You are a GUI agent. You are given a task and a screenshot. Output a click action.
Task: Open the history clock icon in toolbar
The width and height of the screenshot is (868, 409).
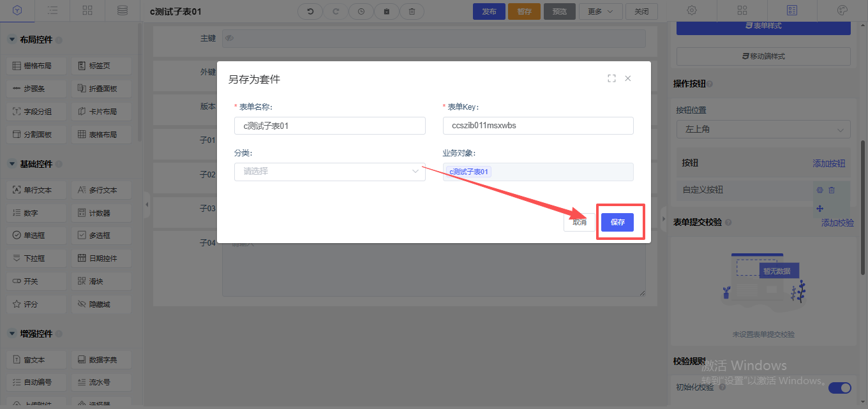click(x=361, y=11)
